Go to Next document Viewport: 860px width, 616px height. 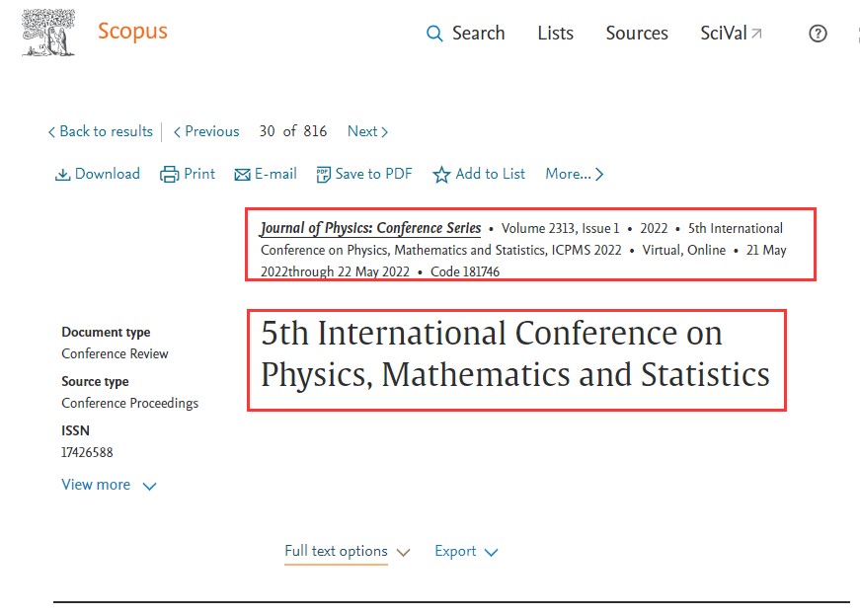pyautogui.click(x=367, y=131)
